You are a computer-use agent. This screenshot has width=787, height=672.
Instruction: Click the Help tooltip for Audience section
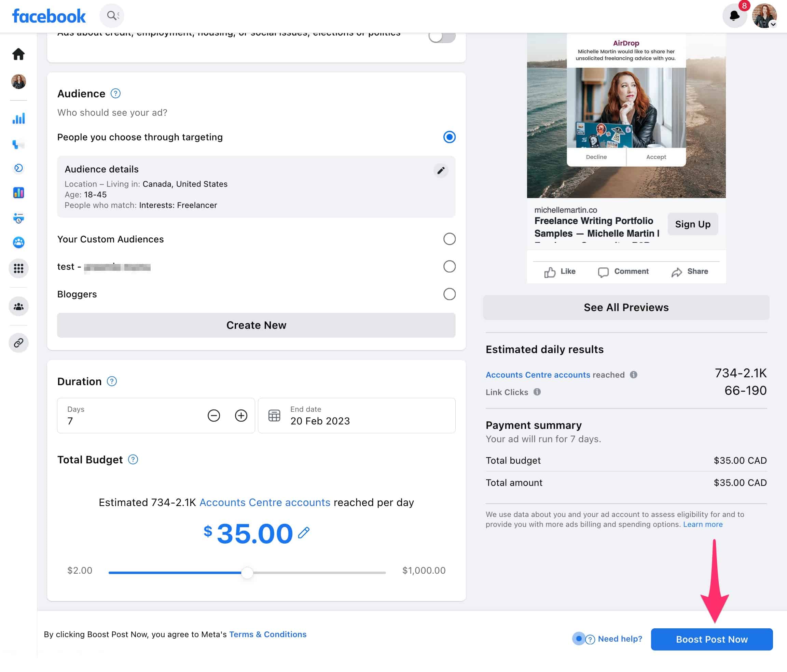[x=115, y=93]
